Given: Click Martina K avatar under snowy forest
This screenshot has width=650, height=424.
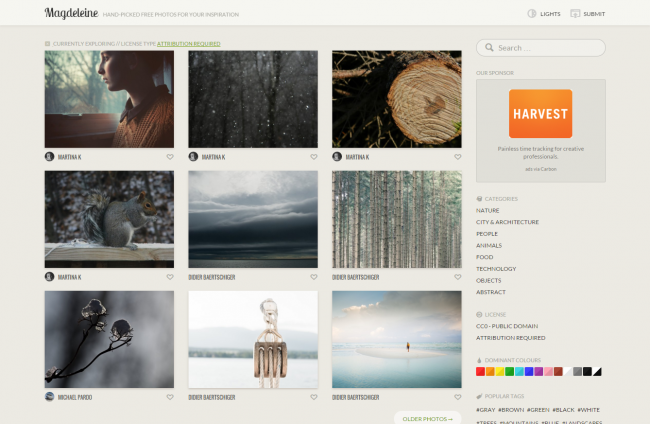Looking at the screenshot, I should click(x=193, y=157).
